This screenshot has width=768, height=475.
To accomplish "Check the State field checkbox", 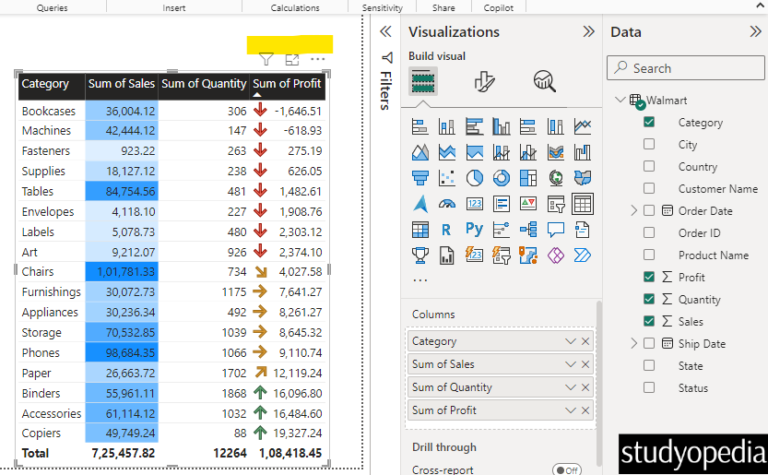I will pos(649,365).
